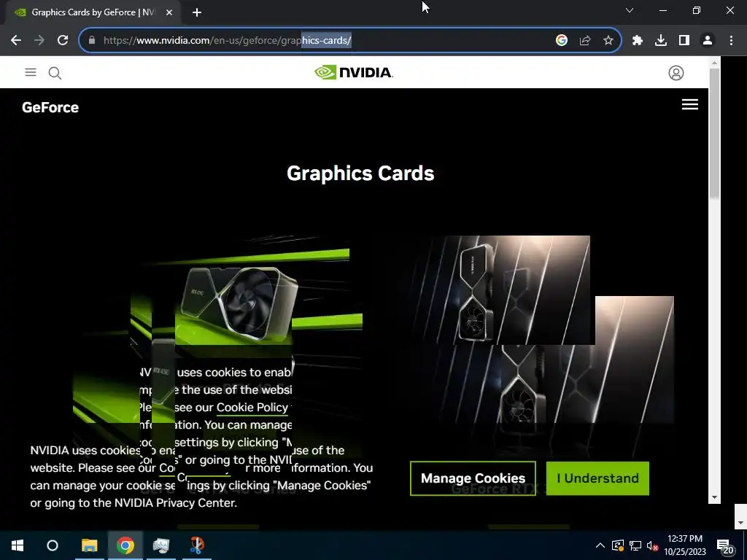Screen dimensions: 747x560
Task: Share this page via share icon
Action: click(x=585, y=41)
